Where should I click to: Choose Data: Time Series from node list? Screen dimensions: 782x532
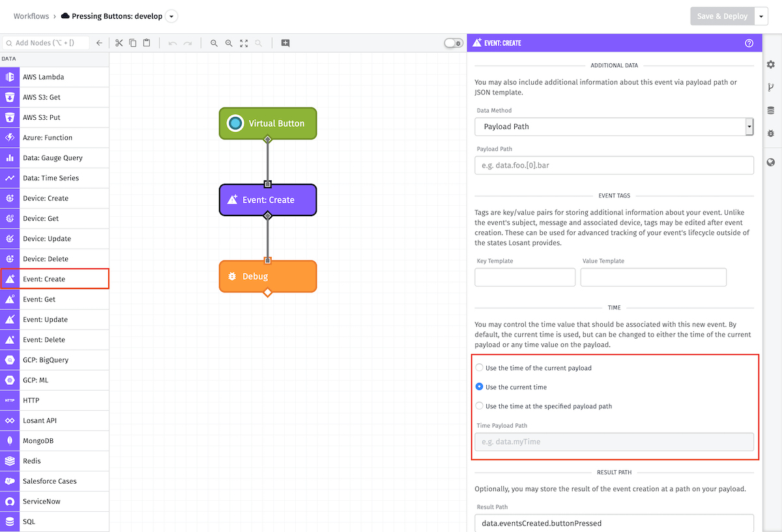55,178
